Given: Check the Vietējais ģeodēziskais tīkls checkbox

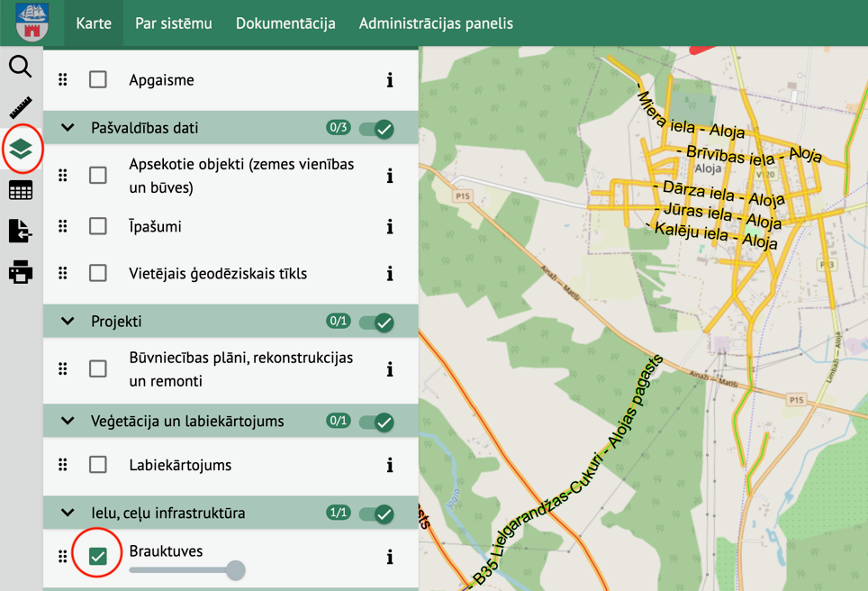Looking at the screenshot, I should [98, 272].
